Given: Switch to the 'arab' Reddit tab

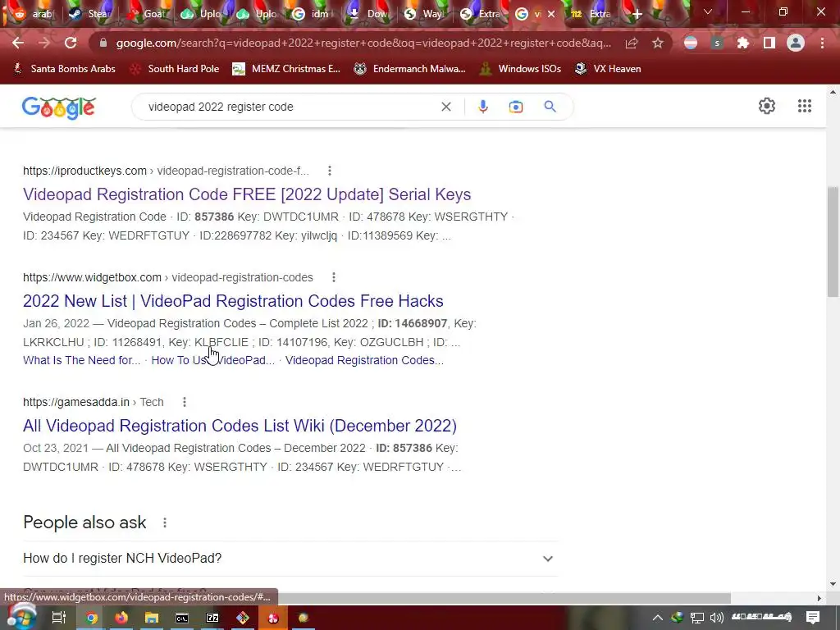Looking at the screenshot, I should (x=33, y=14).
